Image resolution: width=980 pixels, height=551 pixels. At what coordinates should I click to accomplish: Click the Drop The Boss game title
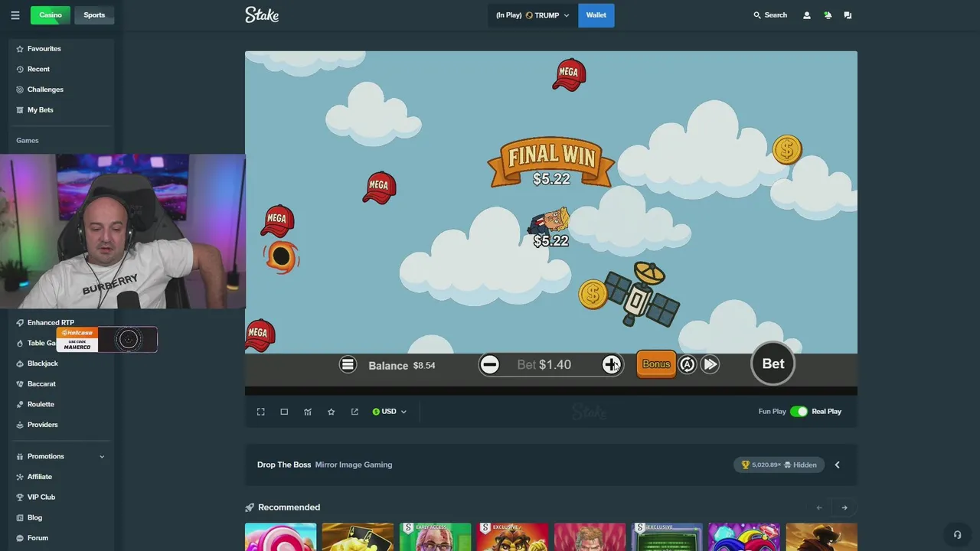click(284, 465)
